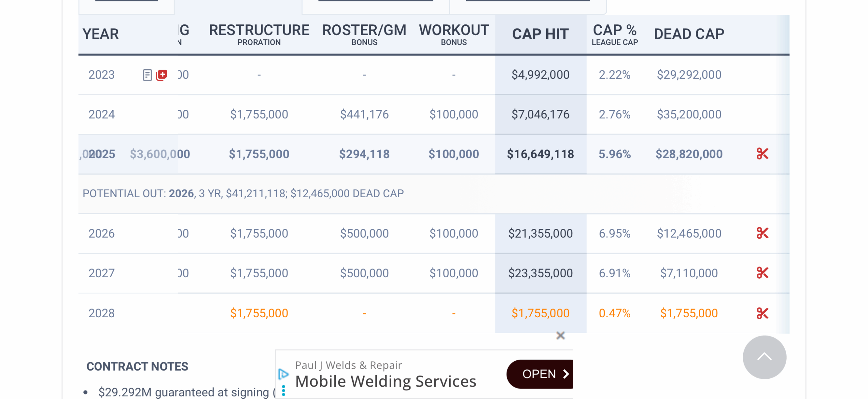The height and width of the screenshot is (399, 868).
Task: Click the scissors cut icon in 2027 row
Action: (x=762, y=273)
